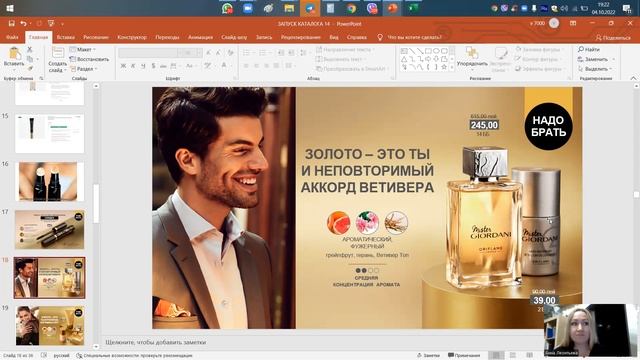Click the language indicator (русский) in status bar
640x360 pixels.
click(x=61, y=356)
